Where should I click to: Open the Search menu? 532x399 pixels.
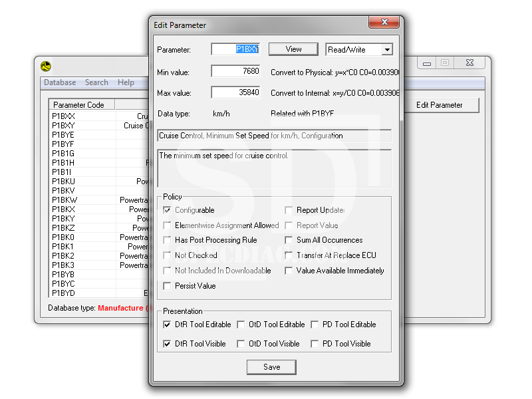(x=96, y=82)
